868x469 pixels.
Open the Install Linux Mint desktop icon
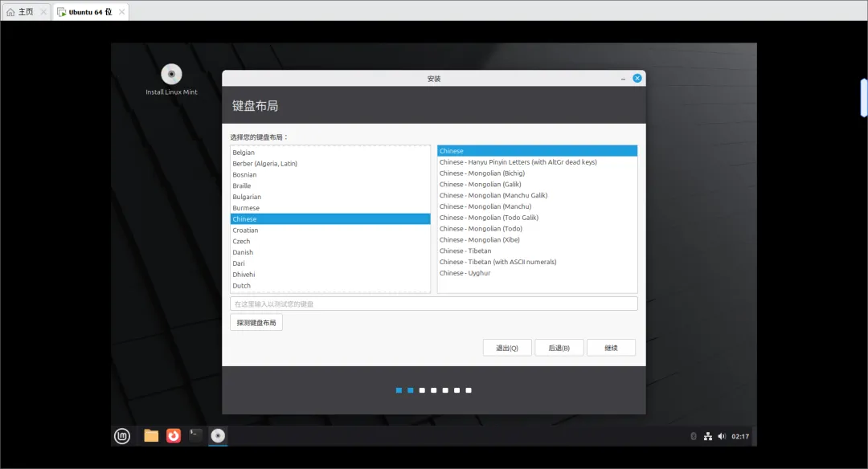pyautogui.click(x=171, y=80)
